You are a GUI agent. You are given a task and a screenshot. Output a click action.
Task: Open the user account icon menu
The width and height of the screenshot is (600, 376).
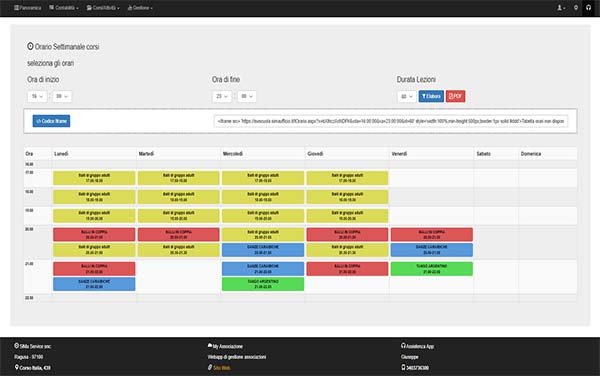tap(561, 8)
